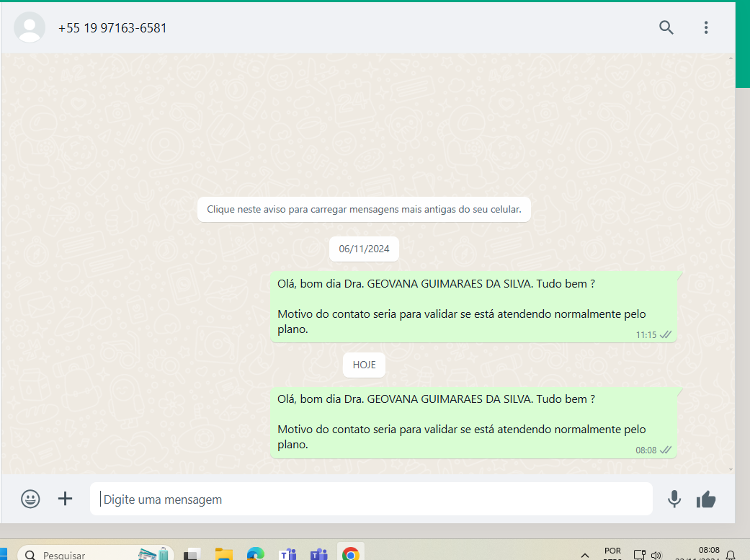Image resolution: width=750 pixels, height=560 pixels.
Task: Open the three-dot chat options menu
Action: 706,27
